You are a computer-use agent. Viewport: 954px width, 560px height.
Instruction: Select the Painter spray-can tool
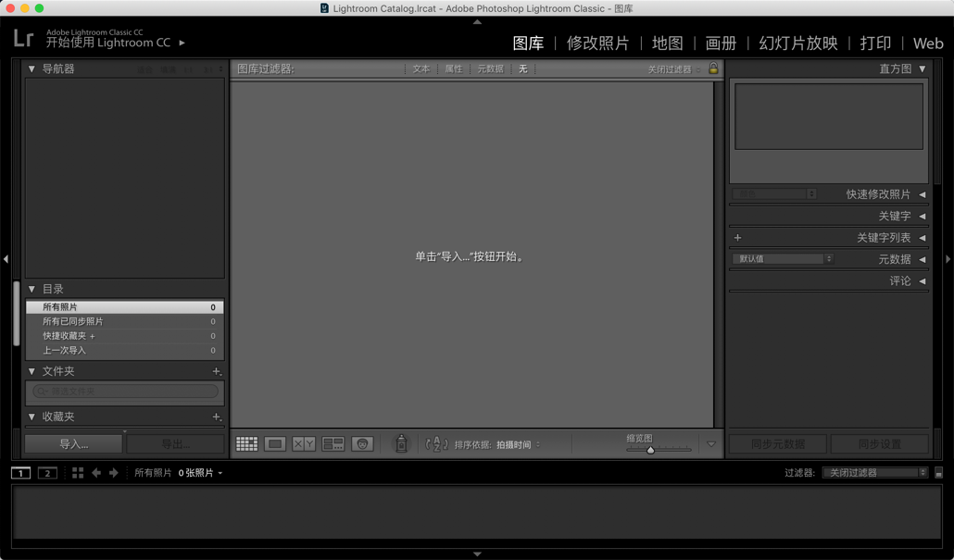401,443
